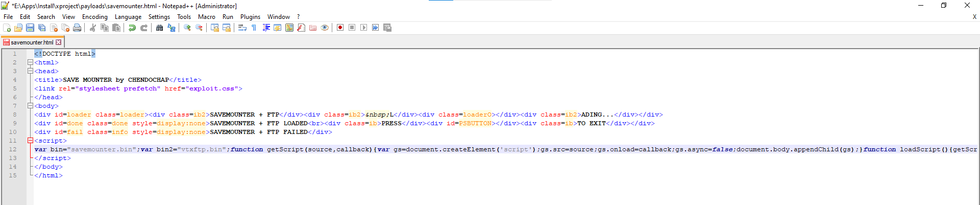Click "vtxftp.bin" string on line 12
The image size is (980, 205).
(202, 149)
